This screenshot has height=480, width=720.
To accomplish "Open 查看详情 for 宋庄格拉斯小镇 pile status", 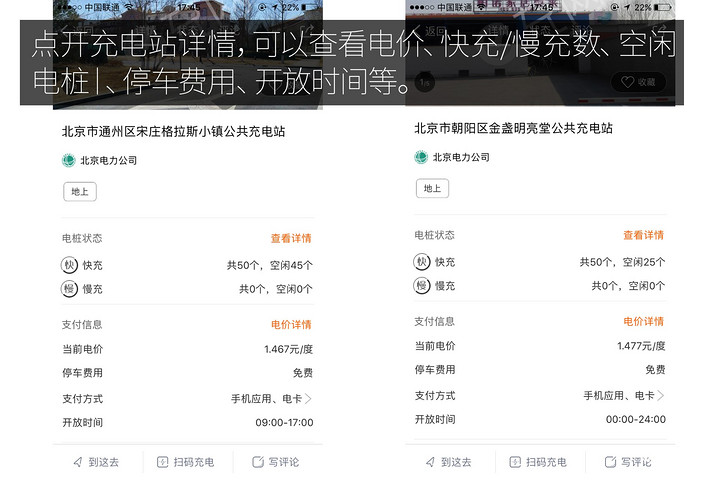I will point(291,238).
